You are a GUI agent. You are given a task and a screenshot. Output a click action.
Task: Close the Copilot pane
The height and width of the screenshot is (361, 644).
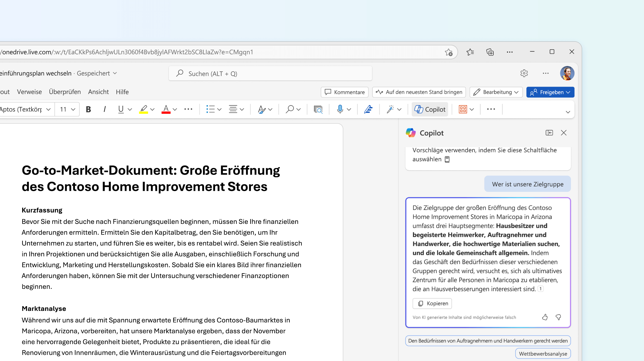point(564,133)
